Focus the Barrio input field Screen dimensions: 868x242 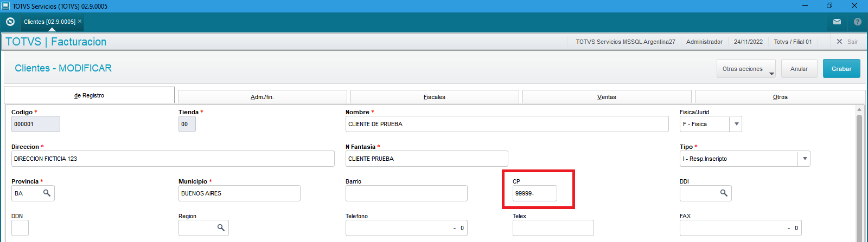tap(406, 193)
